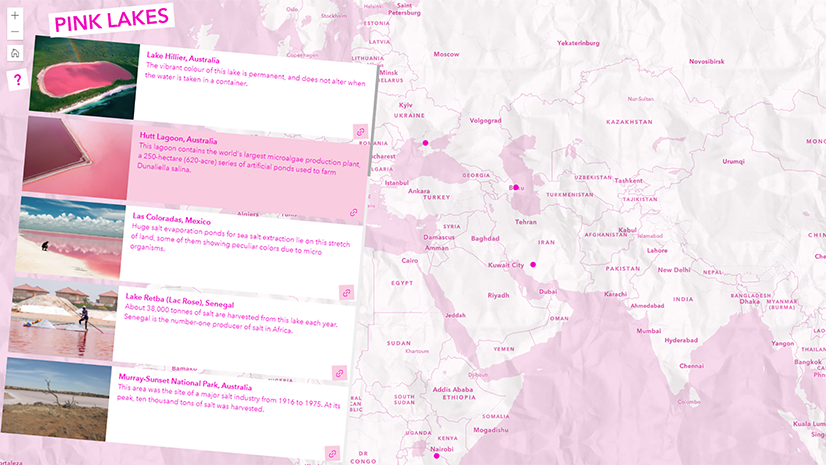Click the Karachi city label

[615, 294]
